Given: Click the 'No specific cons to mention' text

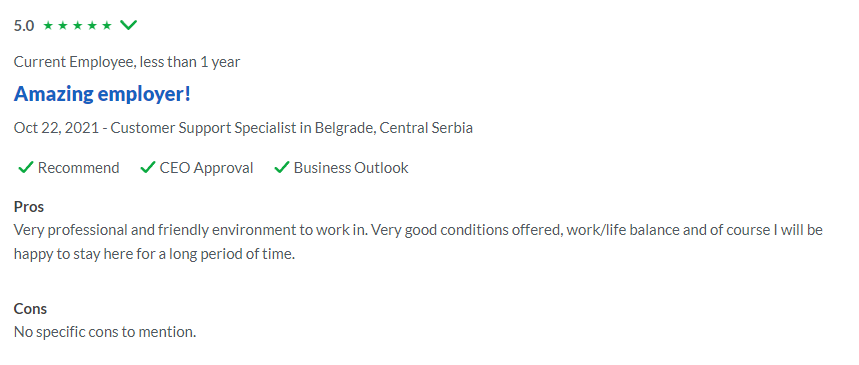Looking at the screenshot, I should 105,332.
